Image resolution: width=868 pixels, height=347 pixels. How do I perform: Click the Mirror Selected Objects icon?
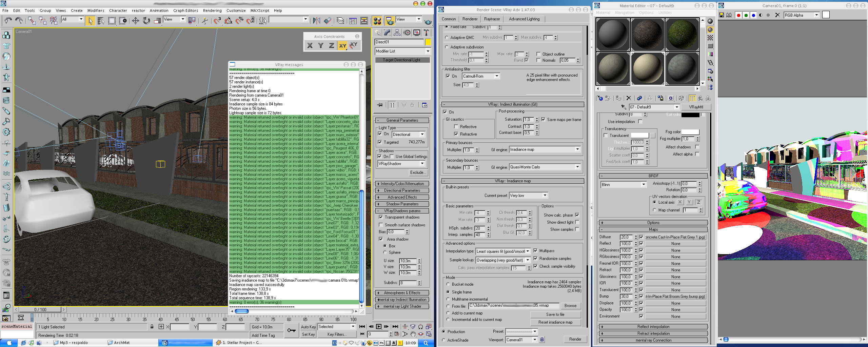click(x=316, y=21)
